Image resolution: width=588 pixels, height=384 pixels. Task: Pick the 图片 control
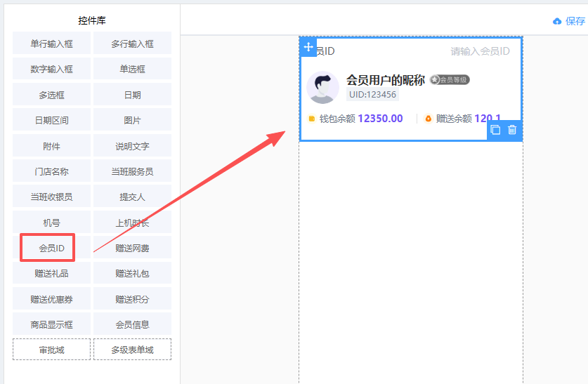pyautogui.click(x=132, y=120)
